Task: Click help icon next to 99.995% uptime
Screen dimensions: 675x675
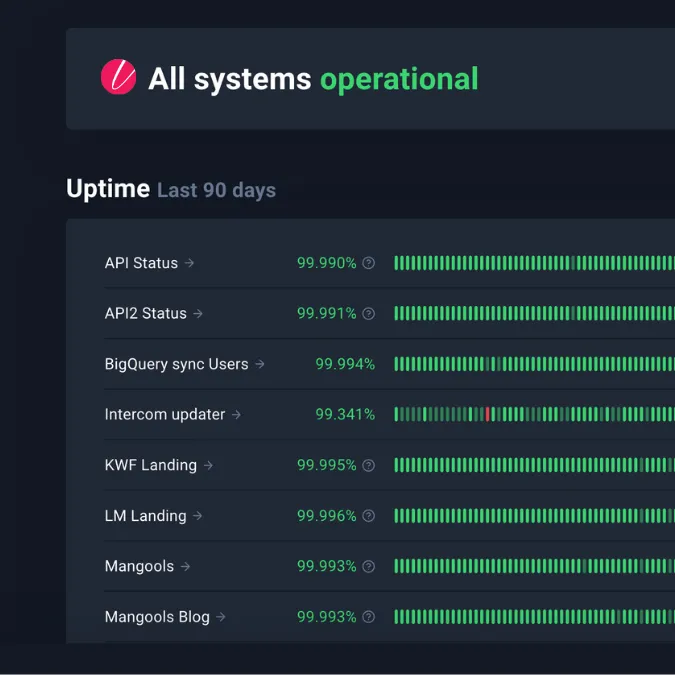Action: click(x=368, y=465)
